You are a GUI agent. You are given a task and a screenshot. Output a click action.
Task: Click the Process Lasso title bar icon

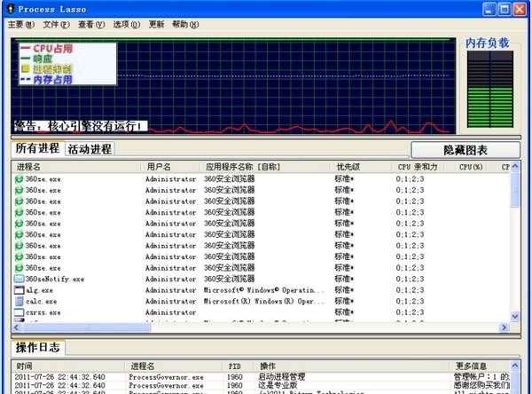[10, 8]
